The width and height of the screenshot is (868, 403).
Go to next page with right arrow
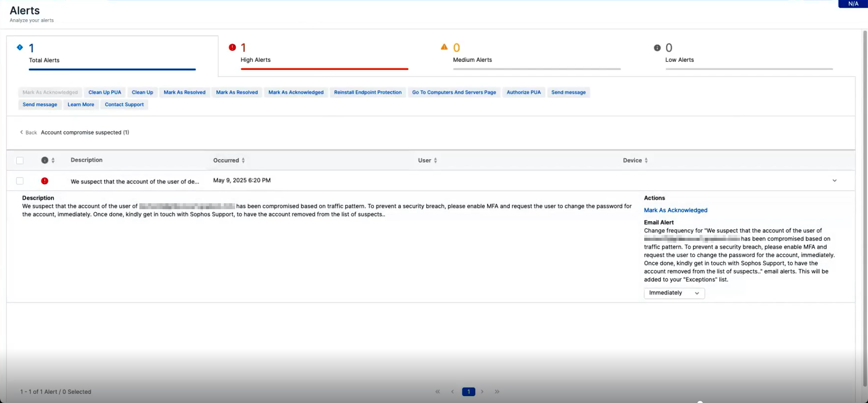tap(482, 392)
